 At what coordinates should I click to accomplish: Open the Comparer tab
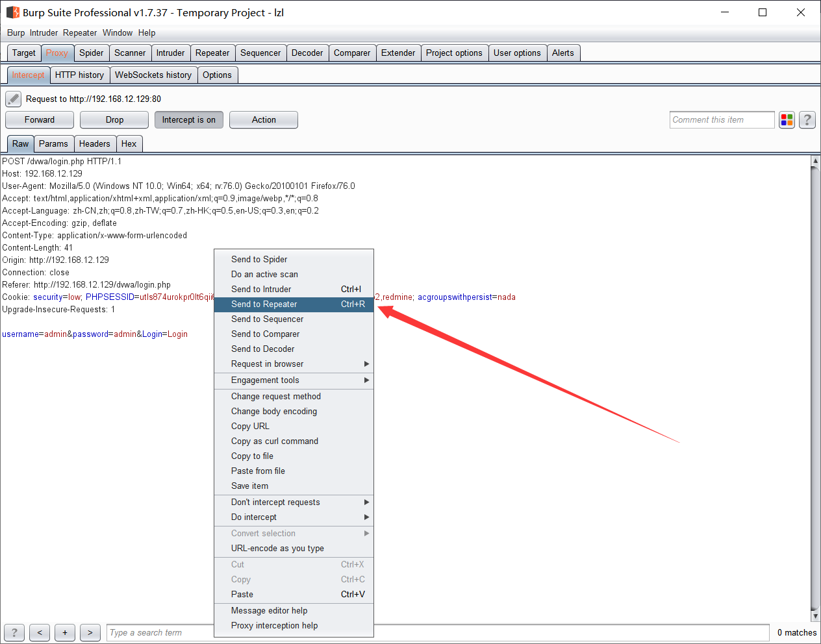point(352,53)
